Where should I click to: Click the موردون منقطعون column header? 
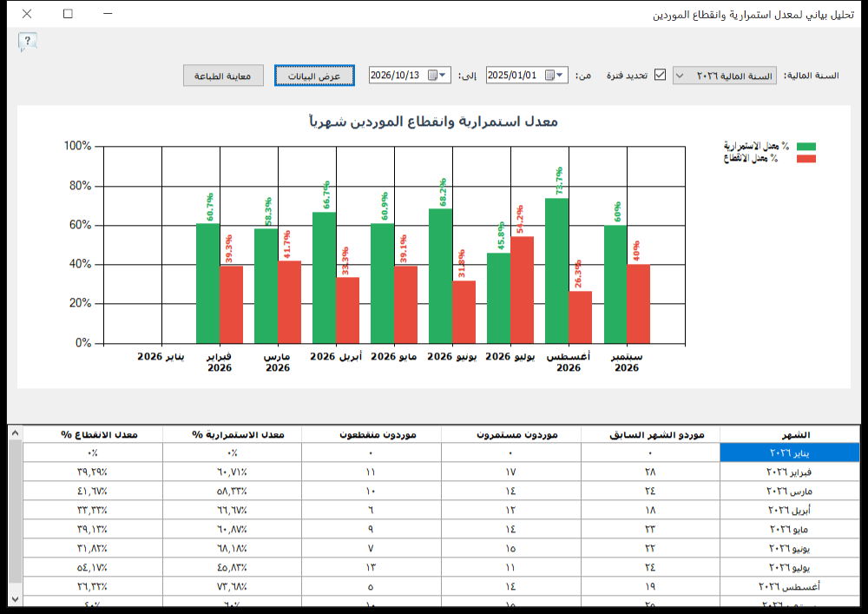pyautogui.click(x=372, y=434)
